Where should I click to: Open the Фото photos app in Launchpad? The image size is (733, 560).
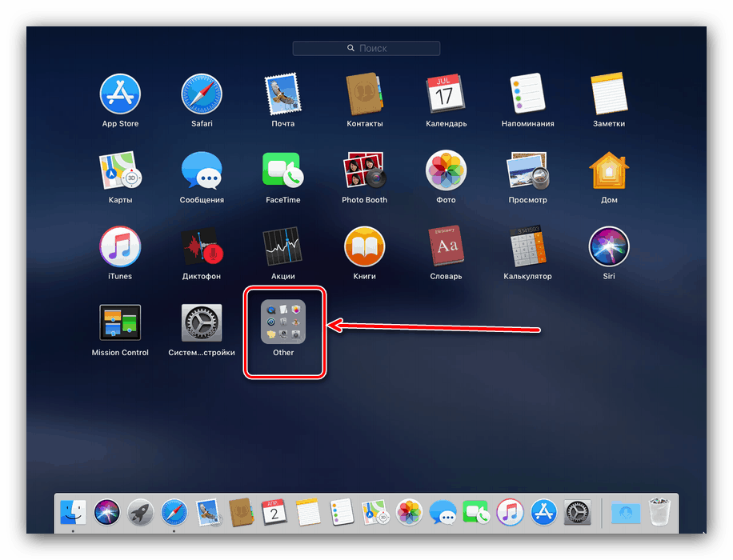[446, 170]
